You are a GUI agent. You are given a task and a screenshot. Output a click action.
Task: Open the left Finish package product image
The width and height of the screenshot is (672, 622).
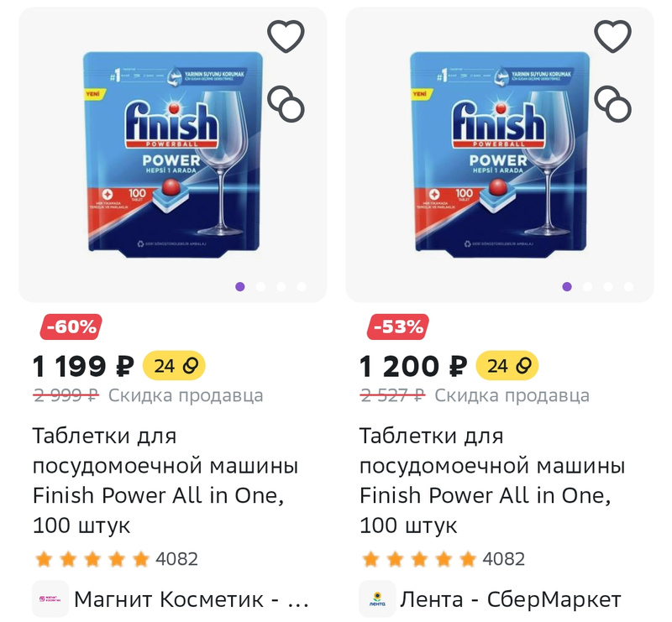pos(172,154)
